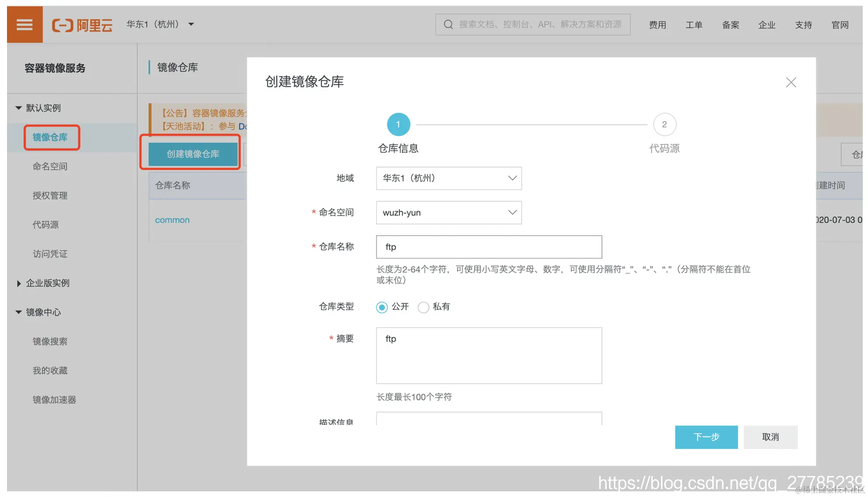The height and width of the screenshot is (497, 868).
Task: Click the 取消 button
Action: [x=770, y=437]
